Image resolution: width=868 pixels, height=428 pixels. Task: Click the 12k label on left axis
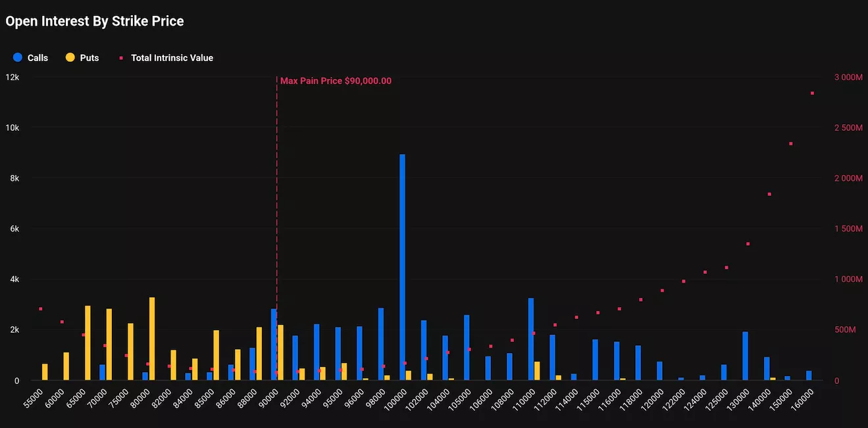click(13, 77)
